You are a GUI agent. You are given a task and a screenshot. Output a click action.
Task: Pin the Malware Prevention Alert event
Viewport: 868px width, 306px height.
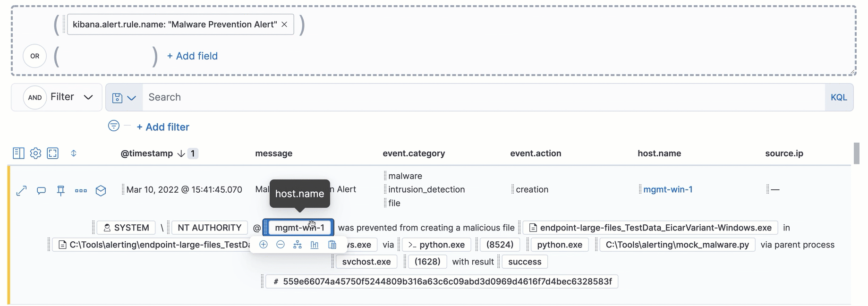click(x=61, y=191)
